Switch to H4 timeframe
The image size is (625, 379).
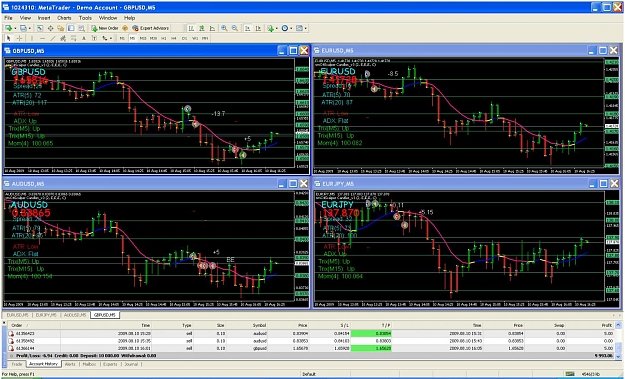173,38
